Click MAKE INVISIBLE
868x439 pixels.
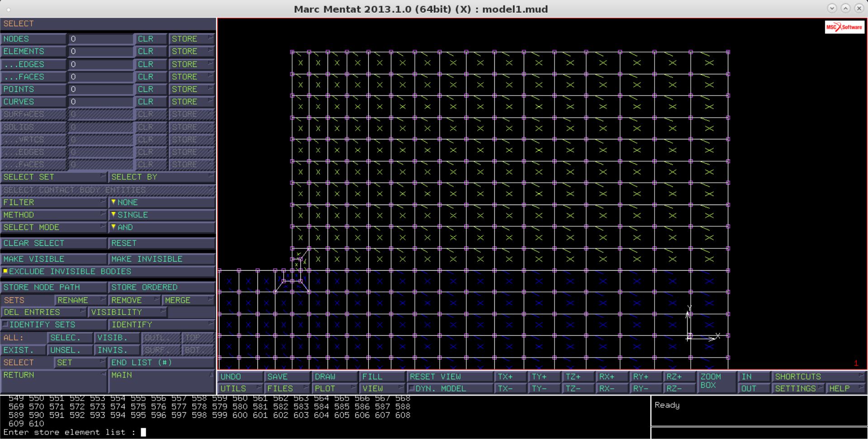pos(161,259)
